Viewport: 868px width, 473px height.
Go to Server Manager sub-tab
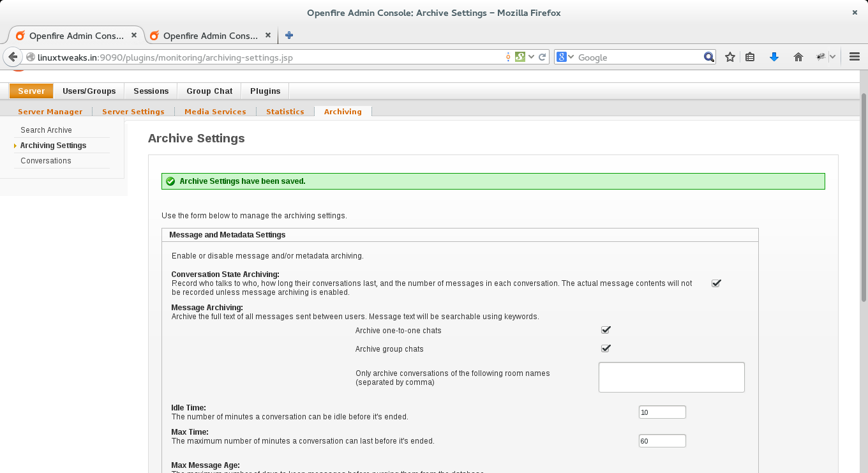pyautogui.click(x=50, y=112)
